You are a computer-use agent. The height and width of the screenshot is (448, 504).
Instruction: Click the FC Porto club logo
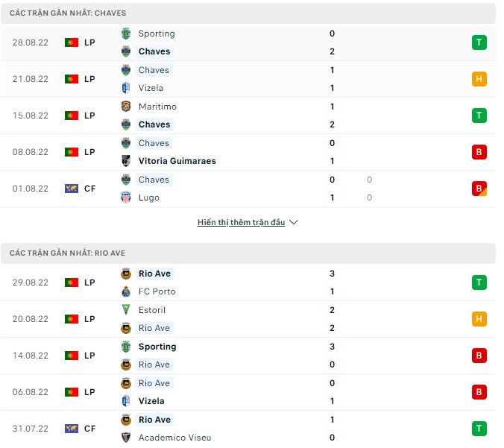coord(126,291)
